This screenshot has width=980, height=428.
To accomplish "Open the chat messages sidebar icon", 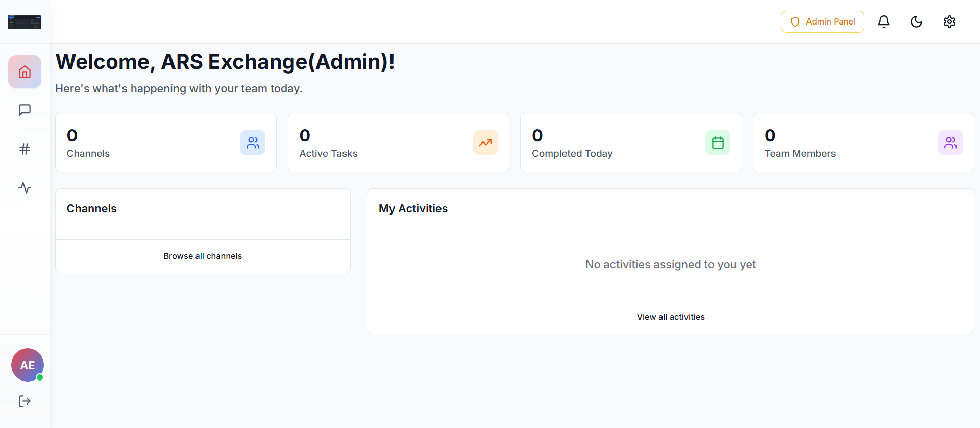I will tap(24, 110).
